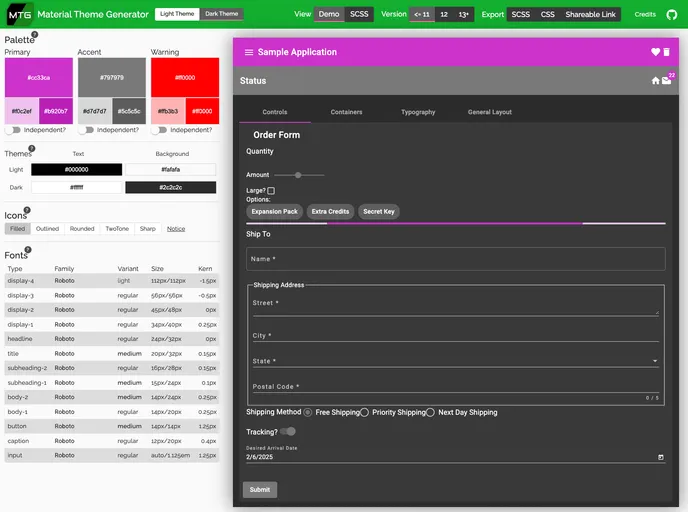Screen dimensions: 688x512
Task: Switch to Dark Theme
Action: pyautogui.click(x=222, y=14)
